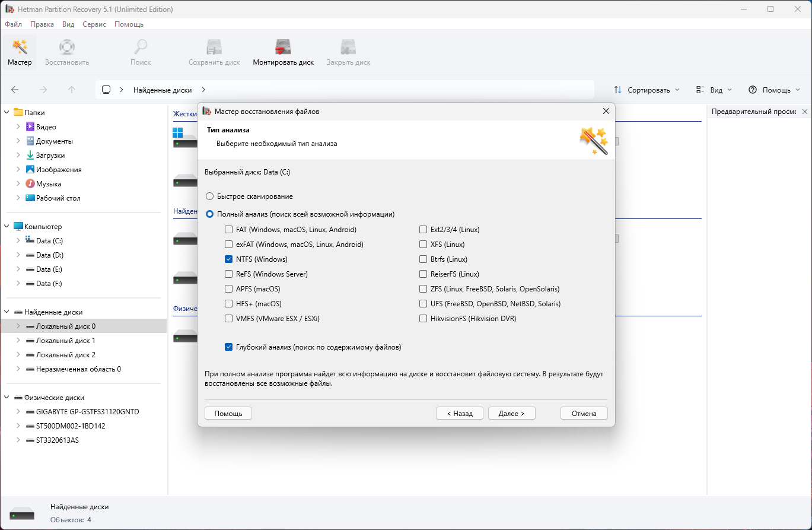The height and width of the screenshot is (530, 812).
Task: Select the Музыка folder icon
Action: click(x=30, y=184)
